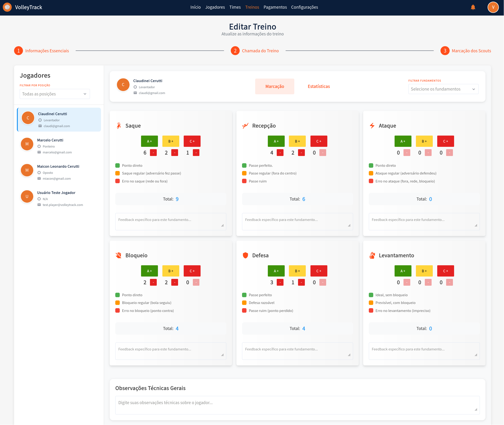Open the Todas as posições dropdown
The width and height of the screenshot is (504, 425).
55,94
